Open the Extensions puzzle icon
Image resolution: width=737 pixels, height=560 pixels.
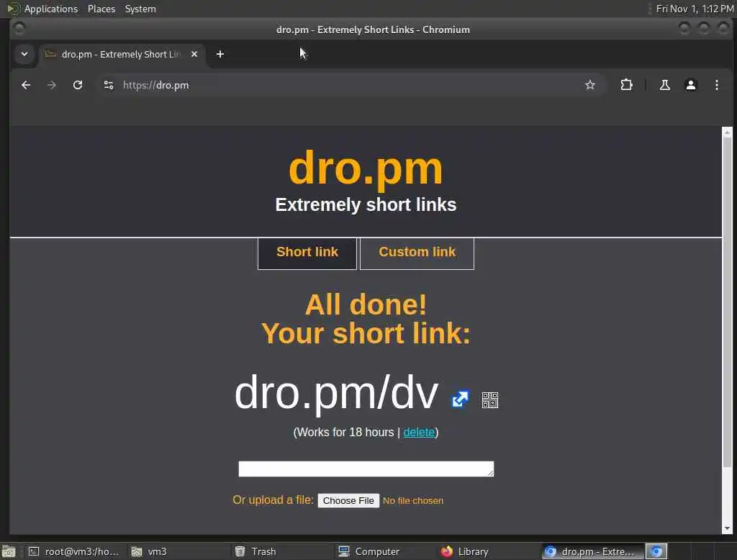point(626,85)
